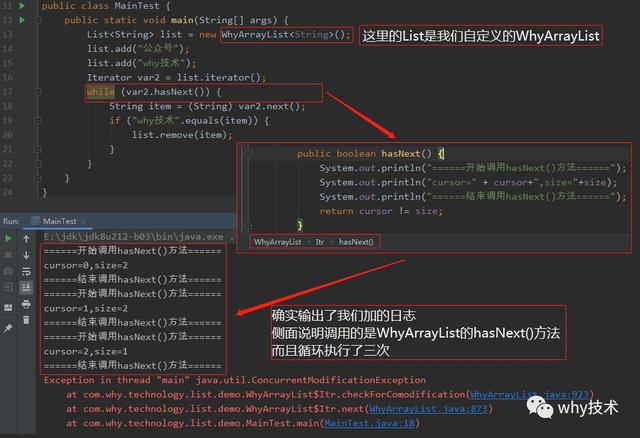Click the camera Dump Threads icon
Viewport: 640px width, 438px height.
tap(8, 271)
